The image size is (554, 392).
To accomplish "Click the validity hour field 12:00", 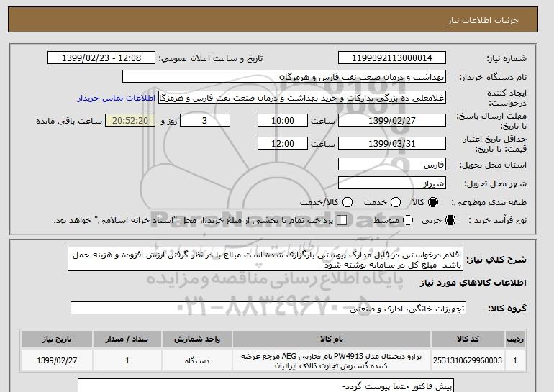I will (x=283, y=143).
